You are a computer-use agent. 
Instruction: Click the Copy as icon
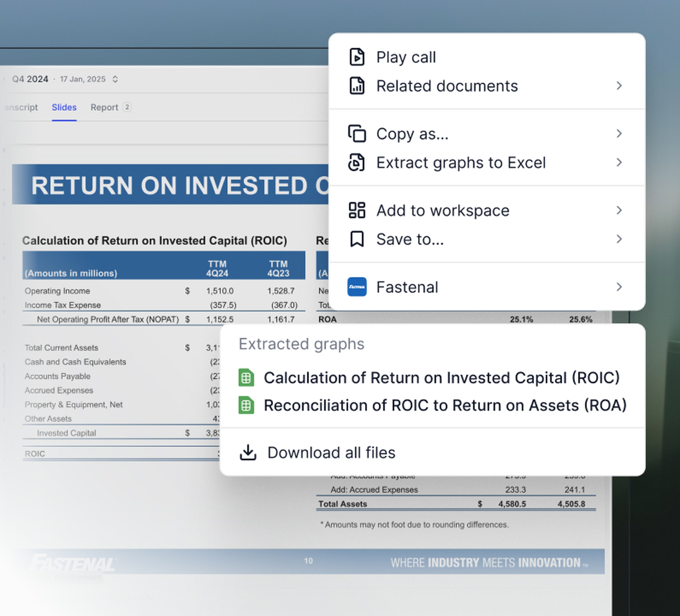[x=356, y=133]
